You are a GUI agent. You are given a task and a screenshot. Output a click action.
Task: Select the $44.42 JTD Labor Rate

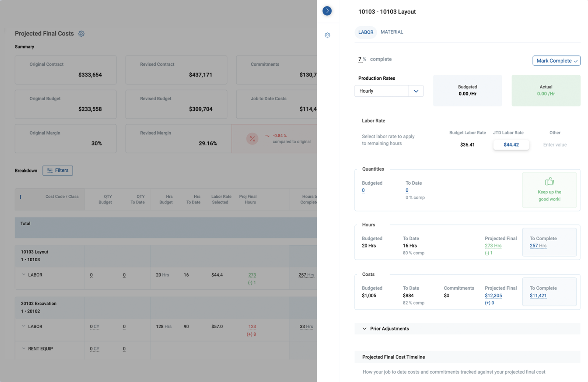(x=511, y=145)
